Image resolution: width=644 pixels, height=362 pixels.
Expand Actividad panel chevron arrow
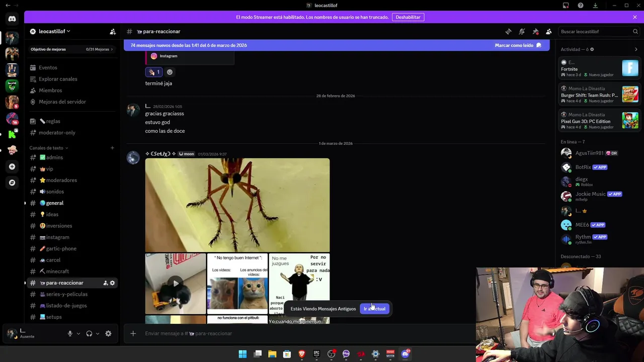click(x=636, y=49)
